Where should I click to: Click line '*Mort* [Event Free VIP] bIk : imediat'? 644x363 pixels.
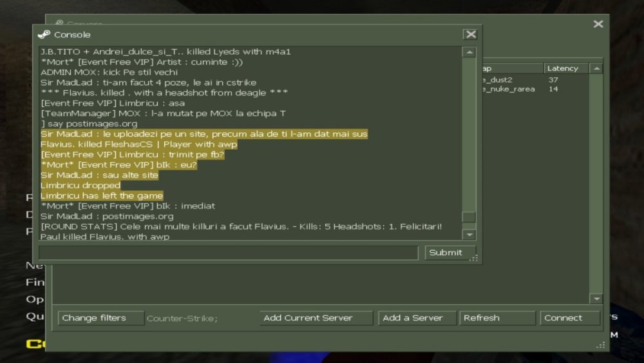coord(128,206)
